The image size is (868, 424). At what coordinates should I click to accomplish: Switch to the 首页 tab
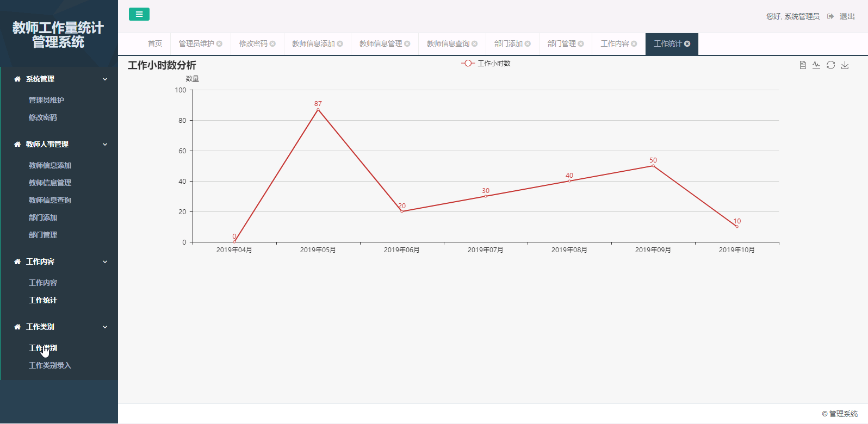click(155, 43)
